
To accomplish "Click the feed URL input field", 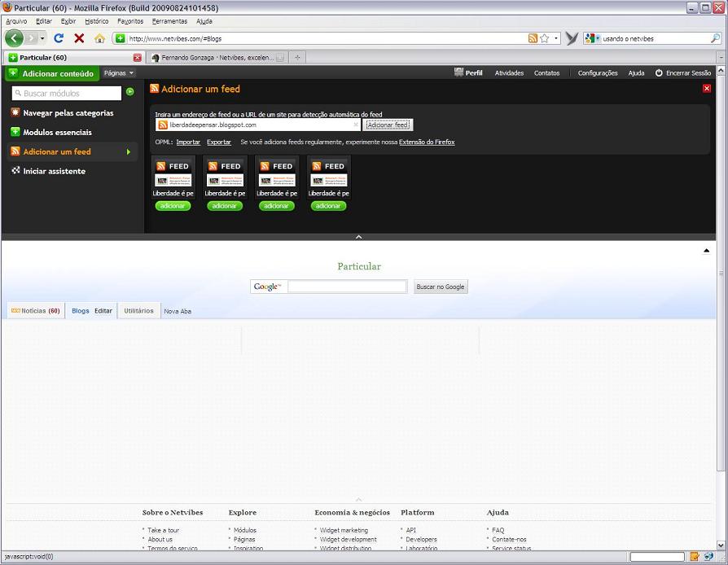I will coord(258,125).
